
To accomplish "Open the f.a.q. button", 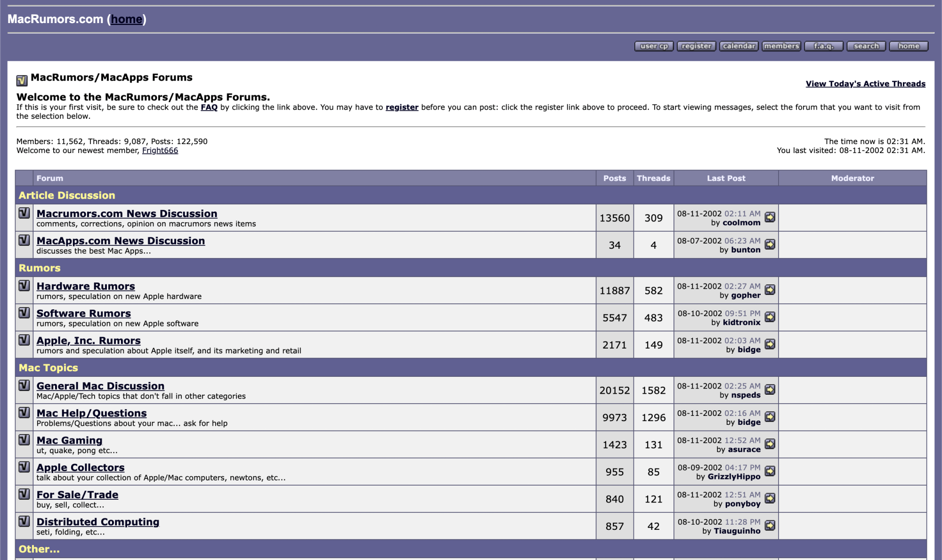I will [823, 46].
